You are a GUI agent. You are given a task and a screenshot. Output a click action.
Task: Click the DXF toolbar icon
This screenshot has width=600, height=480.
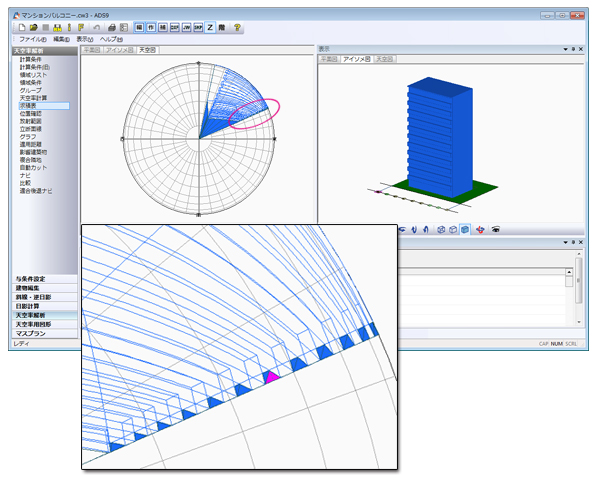(174, 28)
